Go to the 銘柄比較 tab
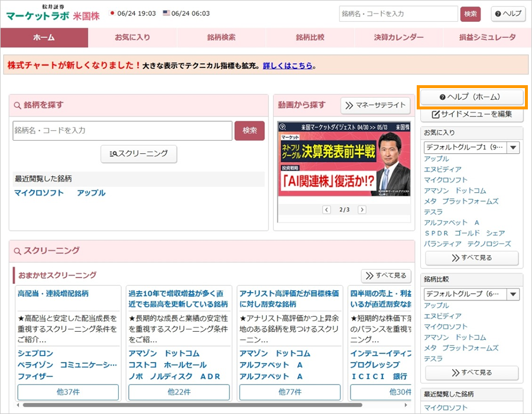Image resolution: width=532 pixels, height=414 pixels. point(310,37)
